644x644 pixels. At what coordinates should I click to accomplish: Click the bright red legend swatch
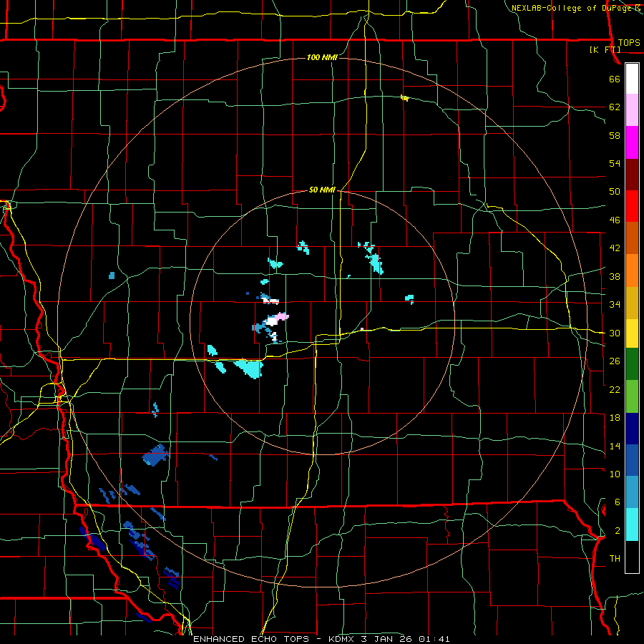pos(632,206)
